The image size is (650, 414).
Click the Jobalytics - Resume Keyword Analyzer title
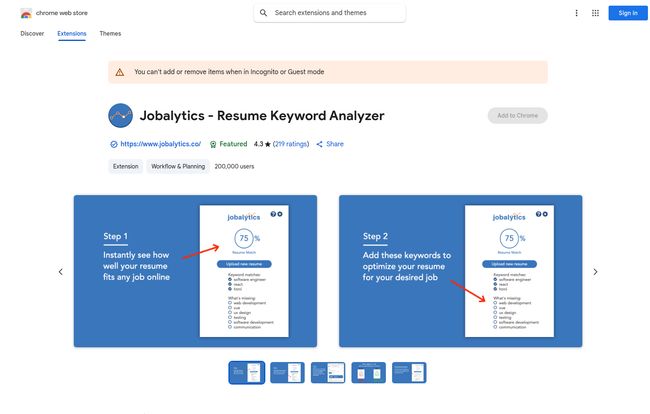click(262, 116)
